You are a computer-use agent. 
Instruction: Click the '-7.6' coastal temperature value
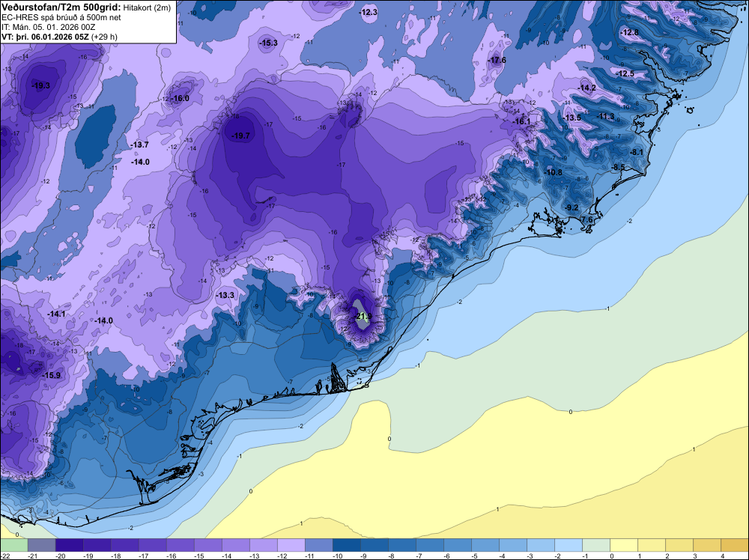(586, 219)
